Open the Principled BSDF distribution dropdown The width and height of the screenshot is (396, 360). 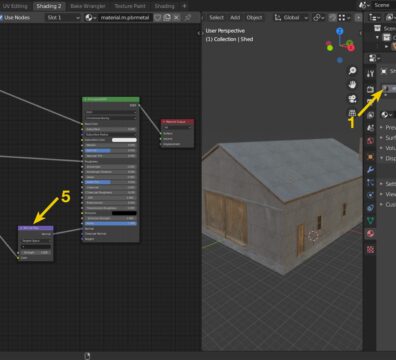click(111, 112)
